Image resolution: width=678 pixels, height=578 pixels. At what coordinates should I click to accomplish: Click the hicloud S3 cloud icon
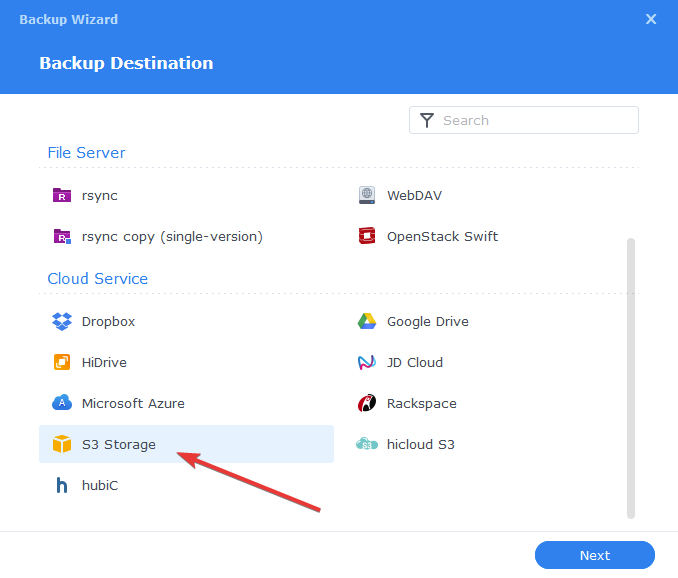[x=367, y=444]
